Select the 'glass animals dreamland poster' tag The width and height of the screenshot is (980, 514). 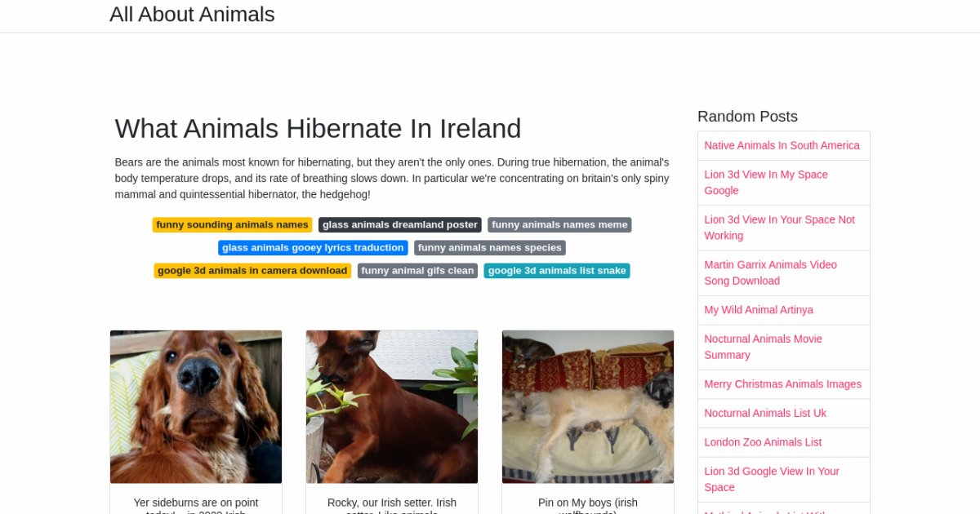(400, 225)
